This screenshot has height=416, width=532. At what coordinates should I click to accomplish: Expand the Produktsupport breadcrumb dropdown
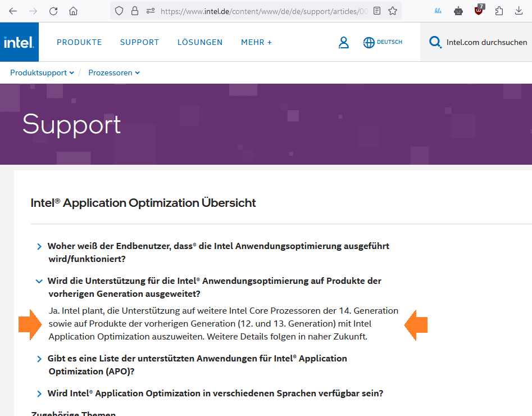pyautogui.click(x=42, y=73)
